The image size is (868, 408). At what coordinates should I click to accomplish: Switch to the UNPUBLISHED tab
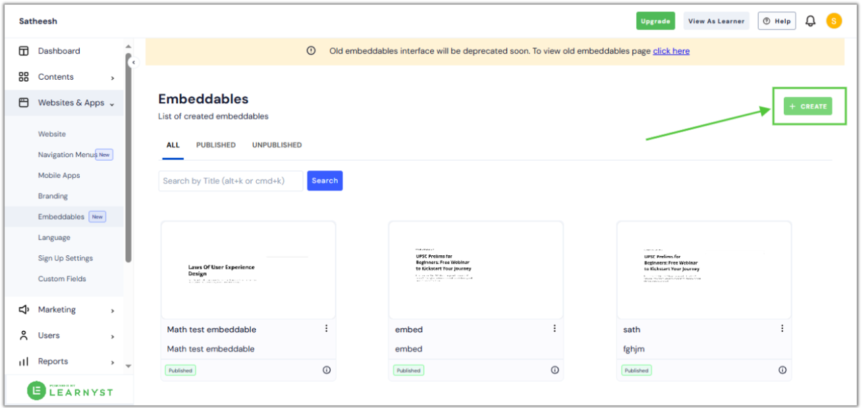click(276, 145)
